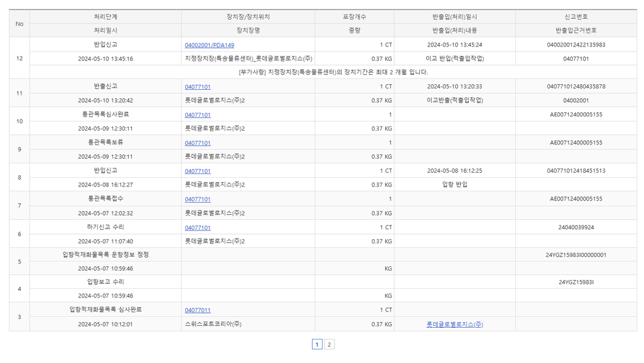Open the 04077011 link for 입항적재화물목록 심사완료
644x363 pixels.
point(198,310)
